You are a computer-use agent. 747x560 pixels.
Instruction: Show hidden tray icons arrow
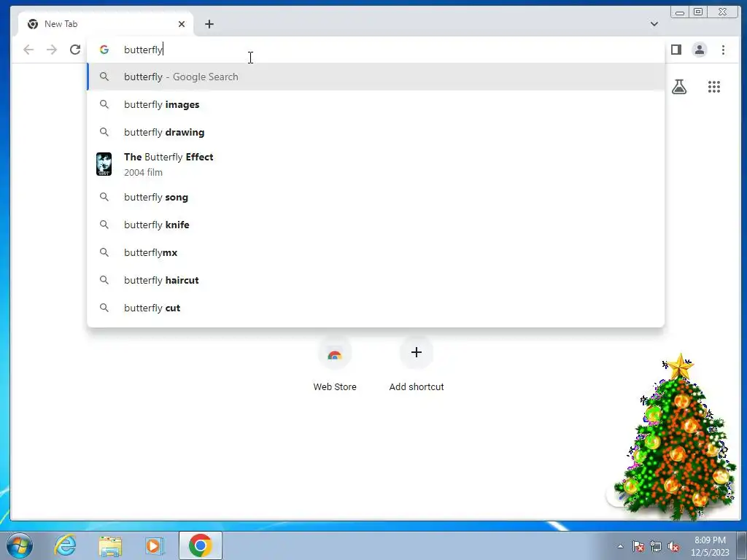pyautogui.click(x=620, y=546)
